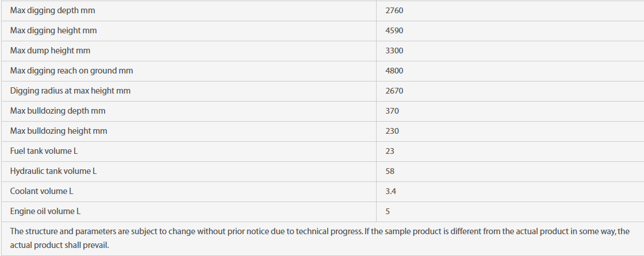
Task: Select the 58 hydraulic tank value
Action: pos(390,171)
